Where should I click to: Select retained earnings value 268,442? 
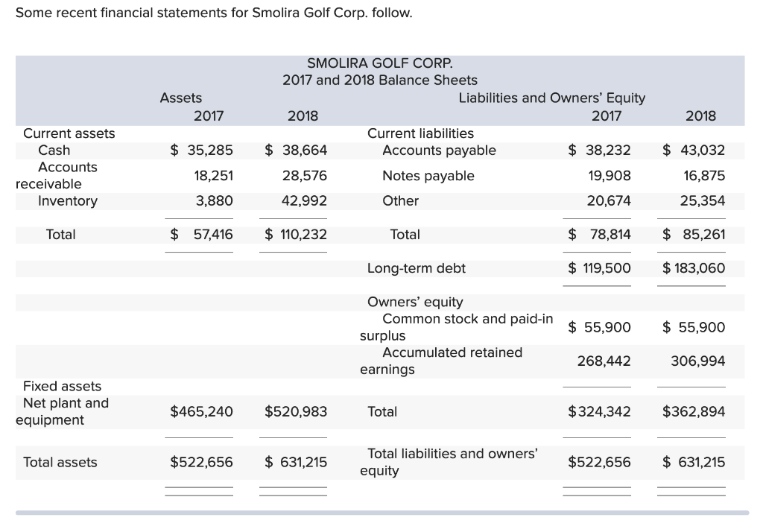click(604, 361)
